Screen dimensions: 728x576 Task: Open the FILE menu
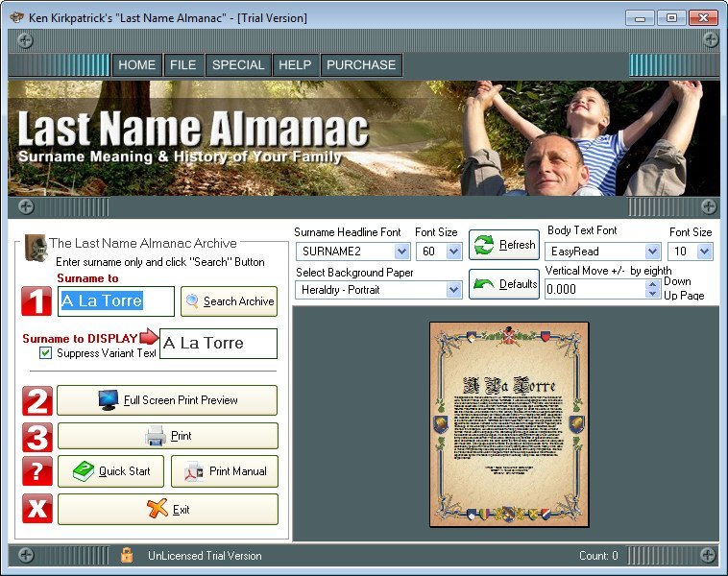[182, 64]
